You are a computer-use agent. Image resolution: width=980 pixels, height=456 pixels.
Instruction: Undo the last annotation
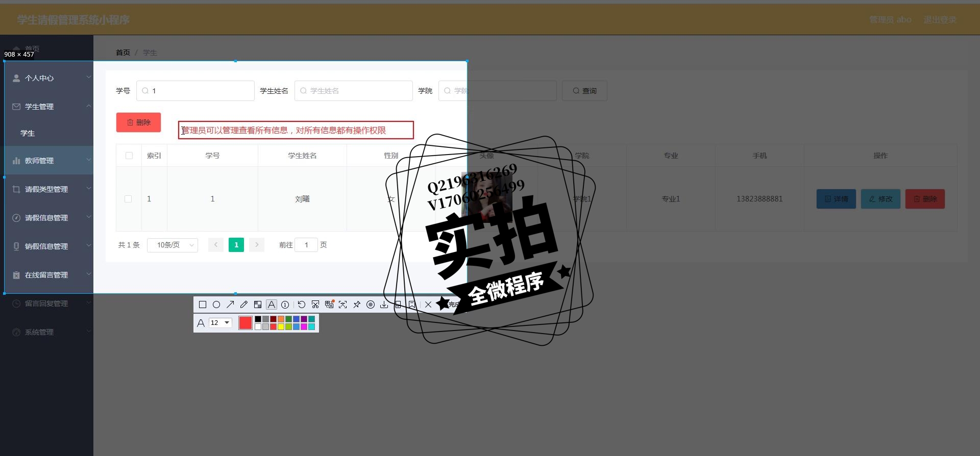[x=302, y=305]
